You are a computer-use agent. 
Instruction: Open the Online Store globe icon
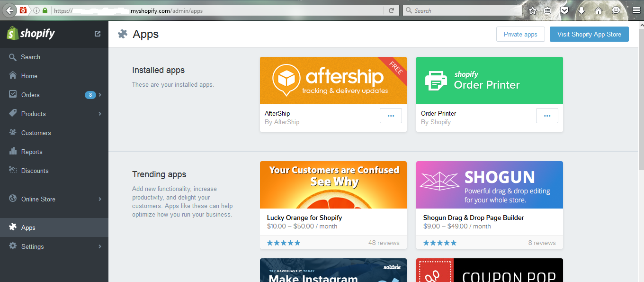pos(12,199)
